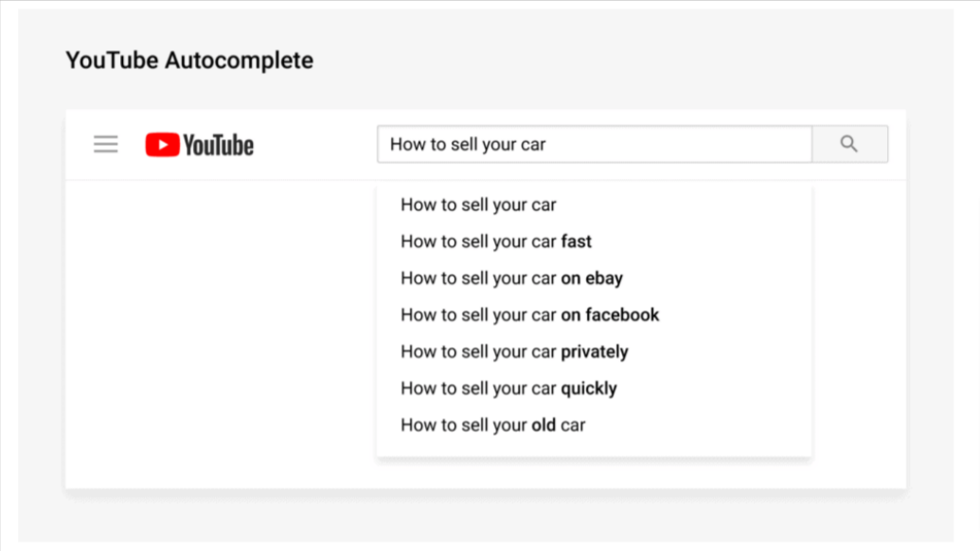
Task: Pick the 'on ebay' autocomplete suggestion
Action: tap(594, 278)
